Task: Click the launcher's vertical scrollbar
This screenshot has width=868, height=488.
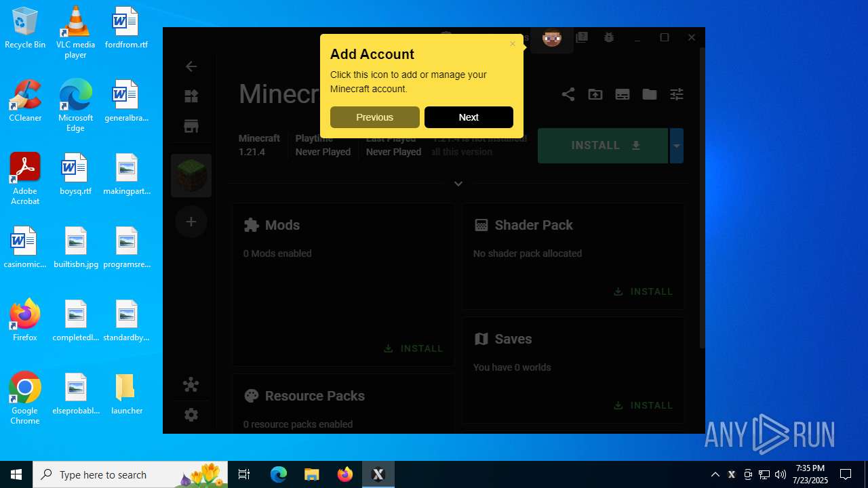Action: pos(702,197)
